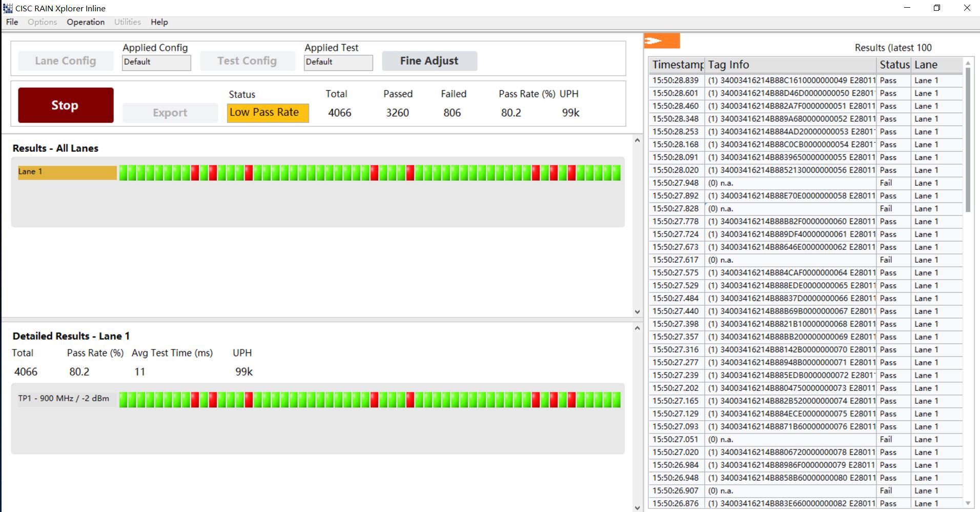
Task: Click the Status column header
Action: 894,65
